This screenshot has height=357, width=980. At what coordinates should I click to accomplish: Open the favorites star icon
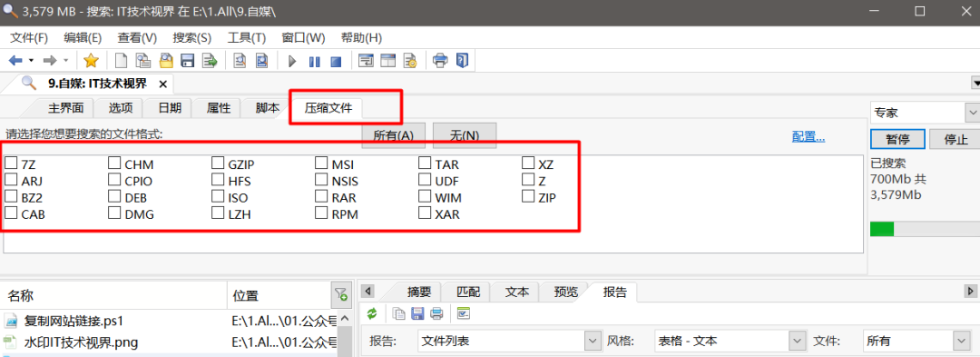coord(92,61)
